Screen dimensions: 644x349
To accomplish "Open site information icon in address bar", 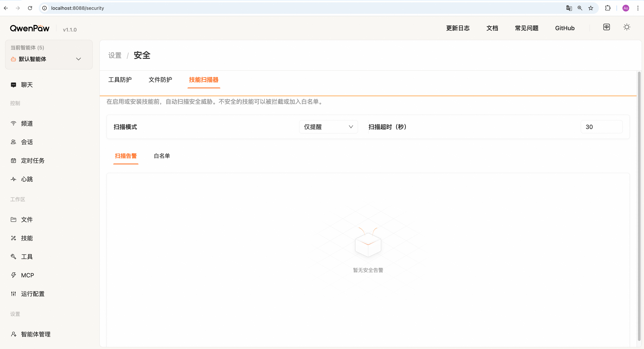I will pyautogui.click(x=44, y=8).
